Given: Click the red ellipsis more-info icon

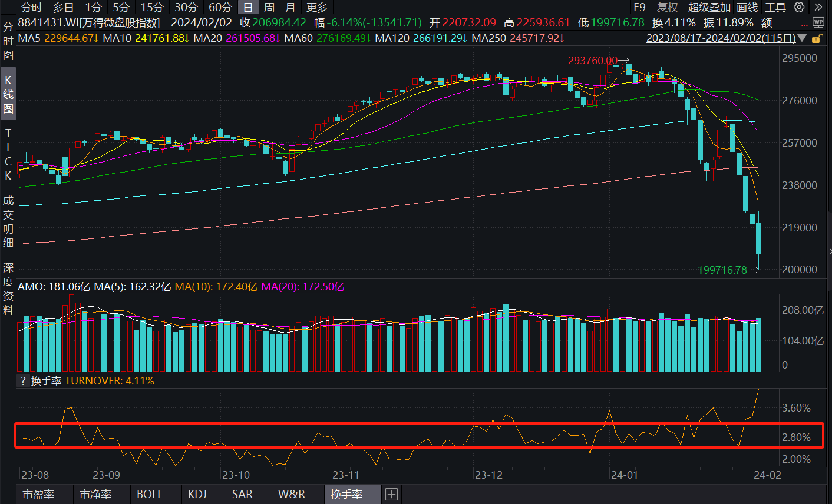Looking at the screenshot, I should [805, 25].
